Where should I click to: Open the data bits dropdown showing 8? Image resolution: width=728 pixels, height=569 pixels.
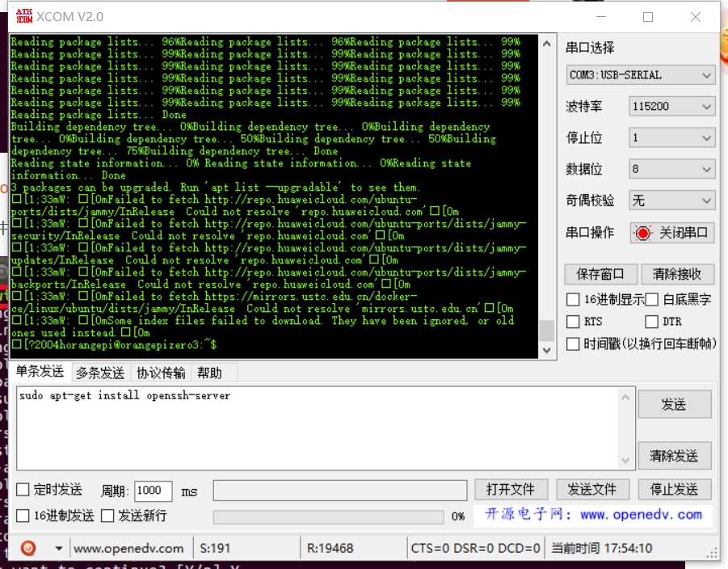click(x=671, y=169)
